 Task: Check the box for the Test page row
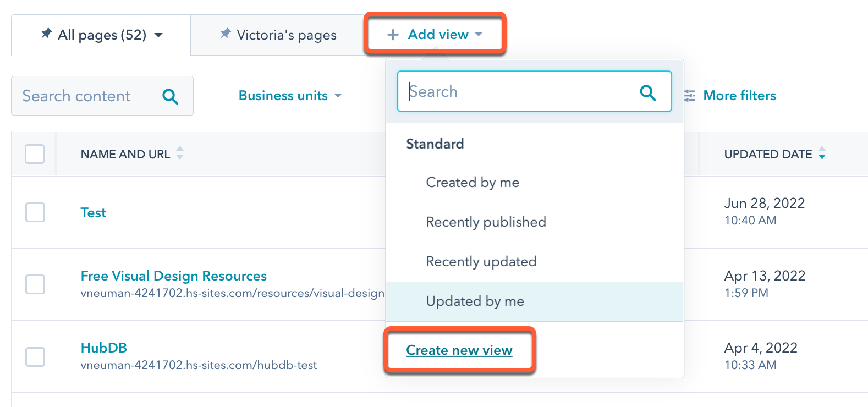[35, 212]
